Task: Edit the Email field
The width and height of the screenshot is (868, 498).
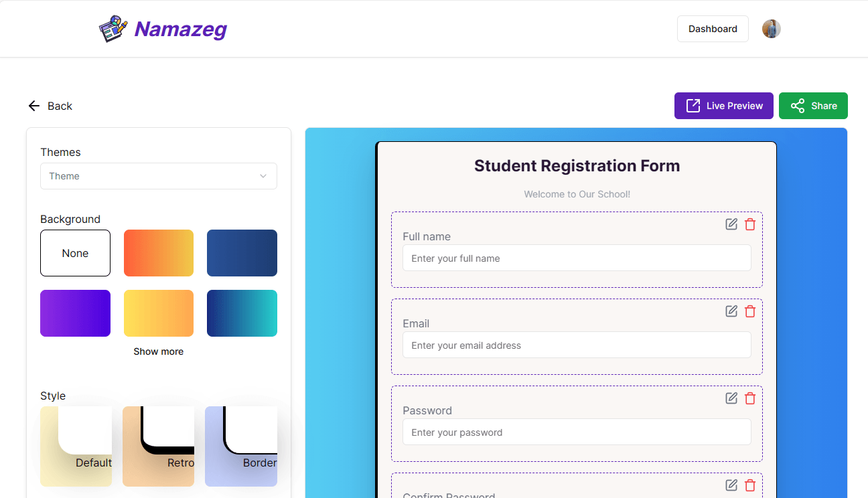Action: [x=731, y=311]
